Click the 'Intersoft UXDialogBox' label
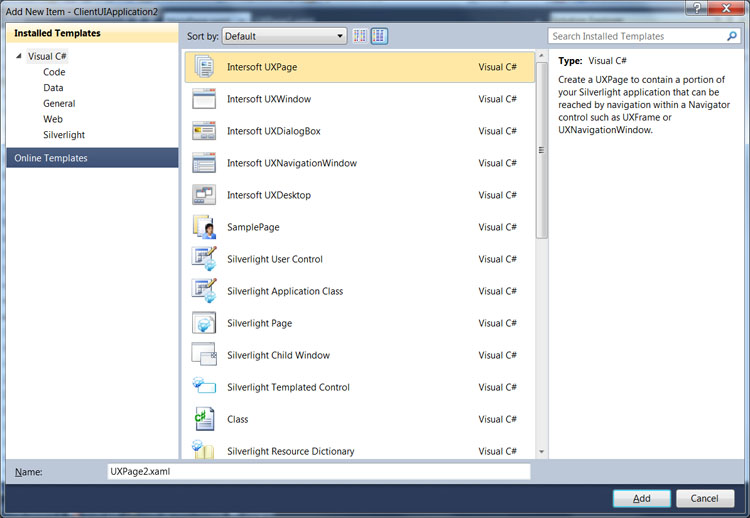The image size is (750, 518). pyautogui.click(x=274, y=131)
